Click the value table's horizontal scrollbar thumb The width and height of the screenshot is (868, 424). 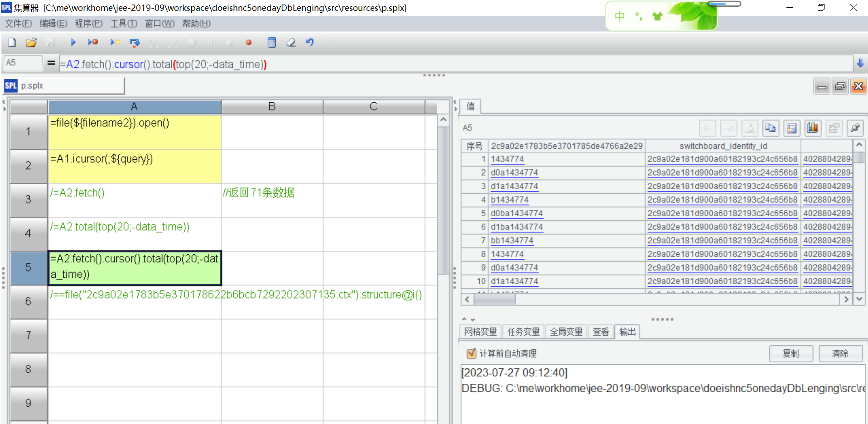click(x=494, y=299)
